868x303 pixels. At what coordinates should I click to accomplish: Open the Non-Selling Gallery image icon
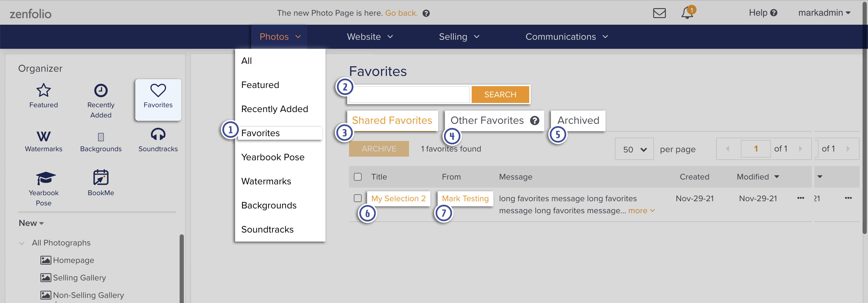[x=46, y=295]
